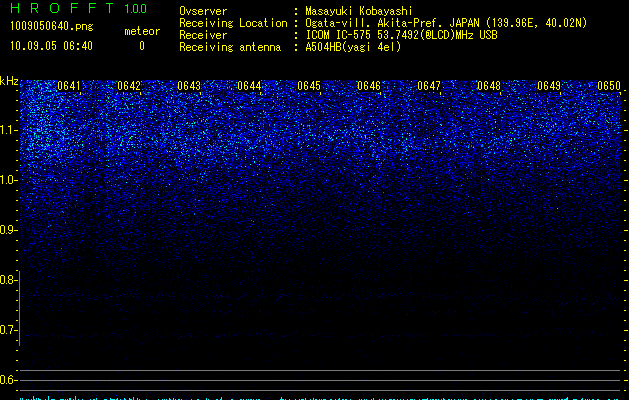The image size is (629, 400).
Task: Click the 0650 time marker
Action: pyautogui.click(x=609, y=86)
